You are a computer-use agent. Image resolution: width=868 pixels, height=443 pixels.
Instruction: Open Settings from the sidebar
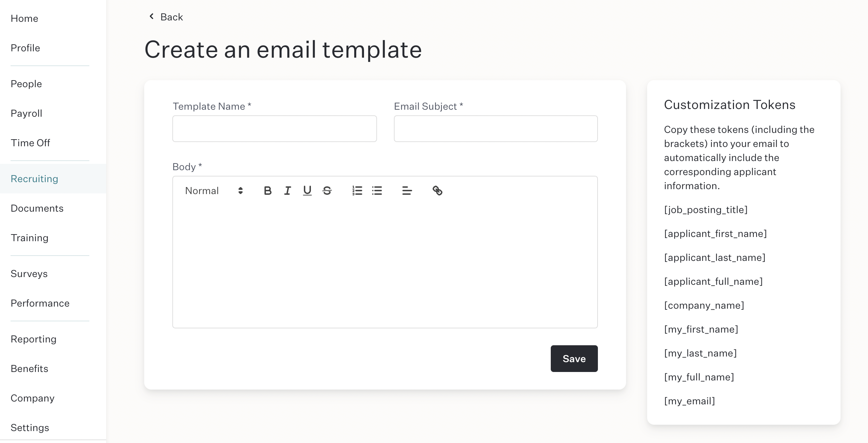pyautogui.click(x=30, y=428)
